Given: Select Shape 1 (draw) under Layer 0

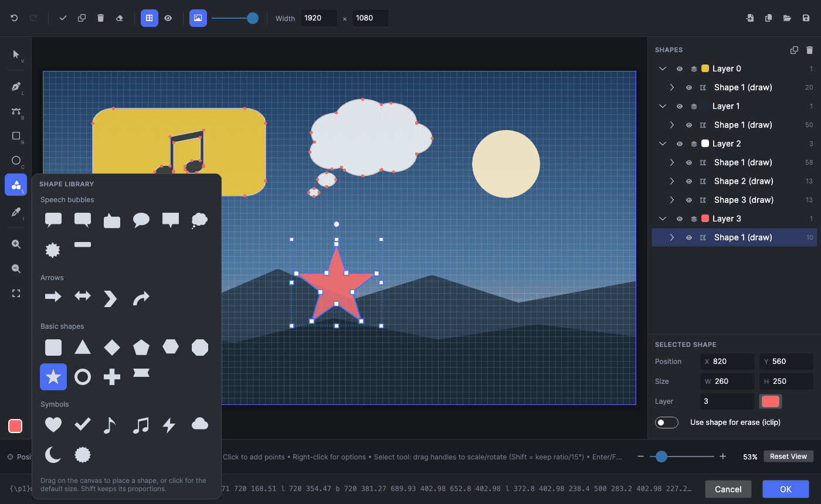Looking at the screenshot, I should coord(743,87).
